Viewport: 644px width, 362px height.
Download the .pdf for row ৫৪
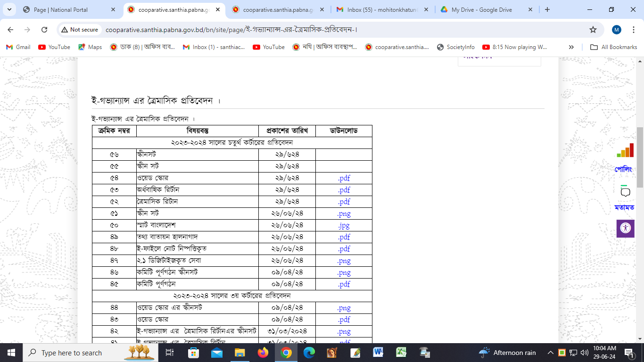344,178
